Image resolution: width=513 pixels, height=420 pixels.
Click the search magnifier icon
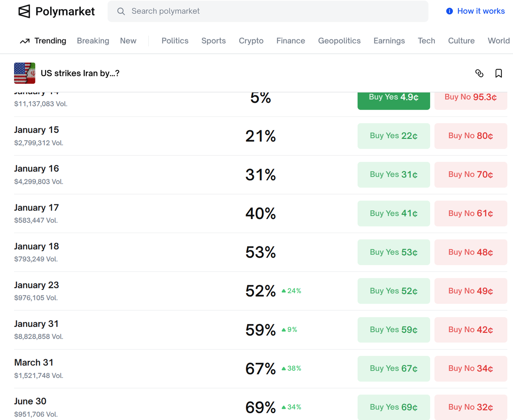(x=121, y=11)
